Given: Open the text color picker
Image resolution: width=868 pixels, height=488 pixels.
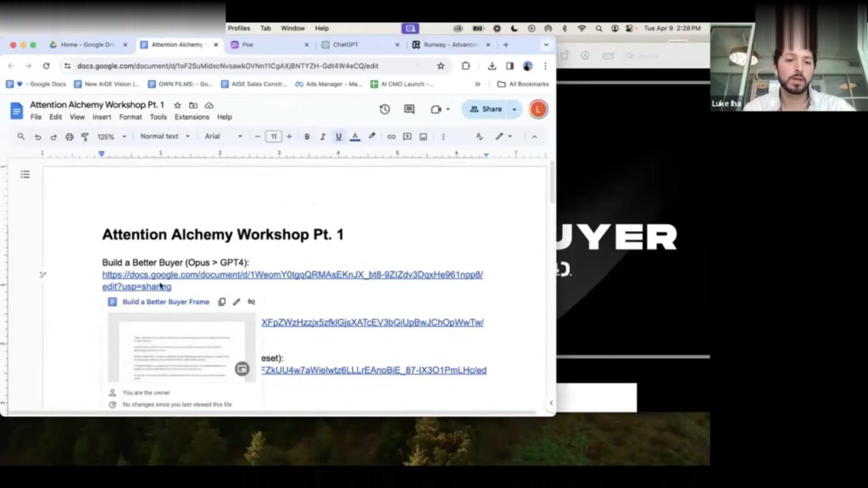Looking at the screenshot, I should tap(355, 136).
